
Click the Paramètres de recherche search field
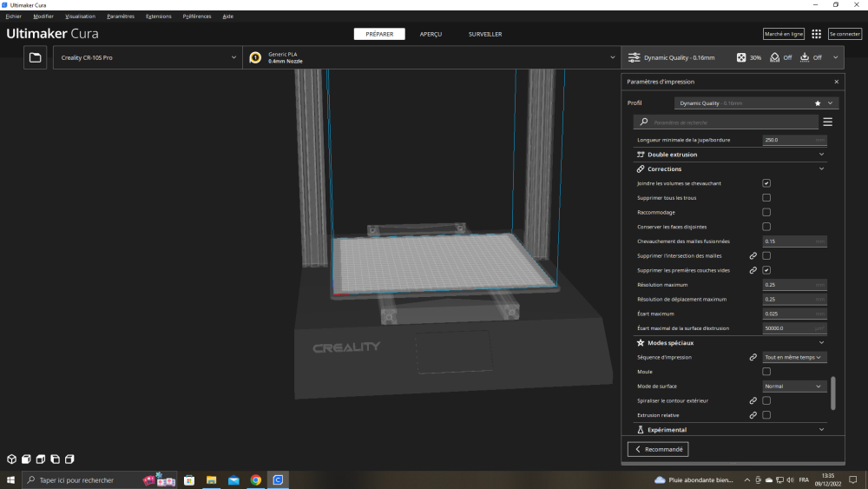click(726, 122)
